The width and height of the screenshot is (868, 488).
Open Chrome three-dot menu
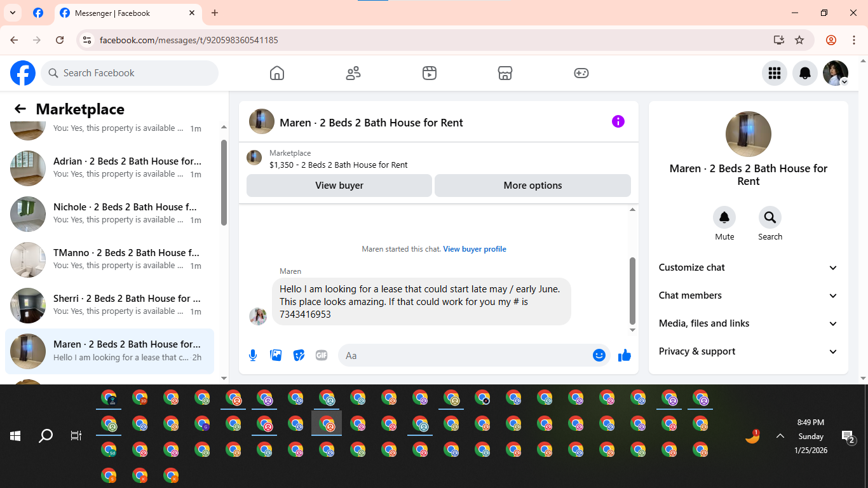pyautogui.click(x=854, y=40)
